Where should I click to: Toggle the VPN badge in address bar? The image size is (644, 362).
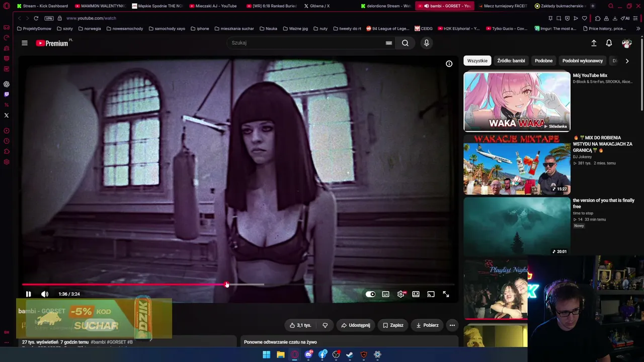click(x=49, y=18)
